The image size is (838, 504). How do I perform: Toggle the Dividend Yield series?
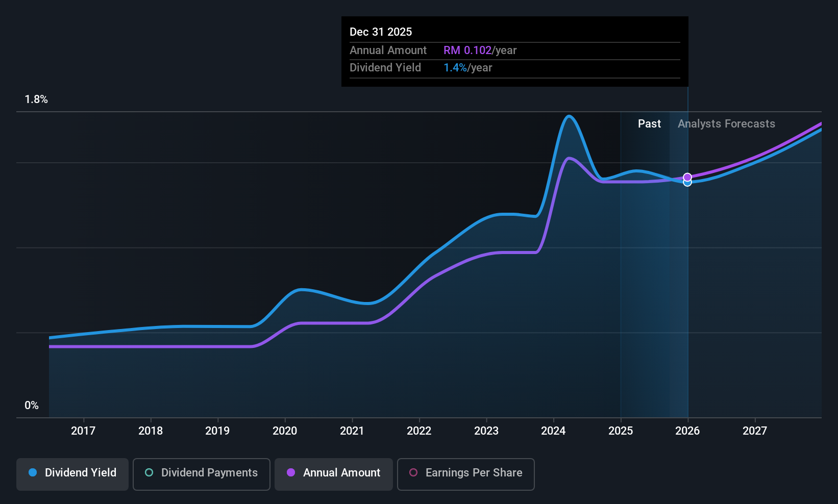72,474
